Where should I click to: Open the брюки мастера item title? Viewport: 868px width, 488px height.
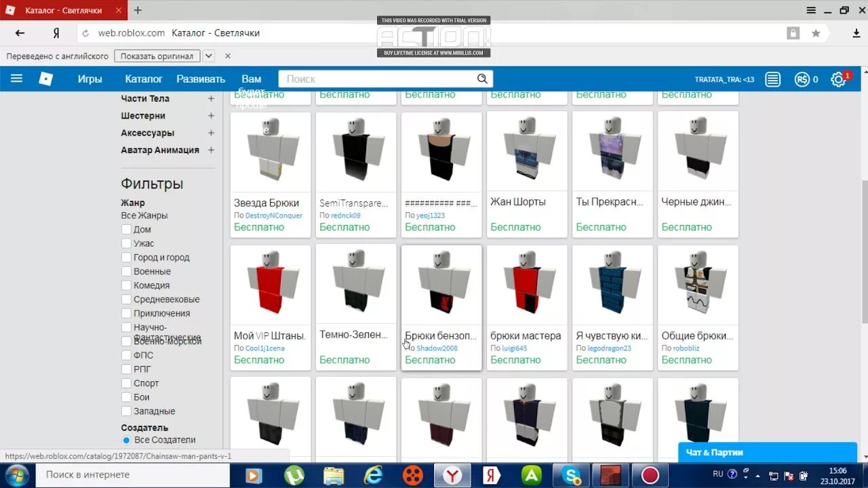[x=526, y=335]
